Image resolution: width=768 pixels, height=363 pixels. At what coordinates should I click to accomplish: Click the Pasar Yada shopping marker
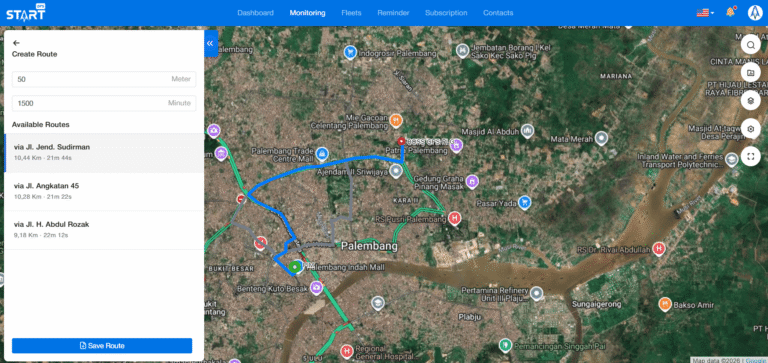(x=525, y=202)
